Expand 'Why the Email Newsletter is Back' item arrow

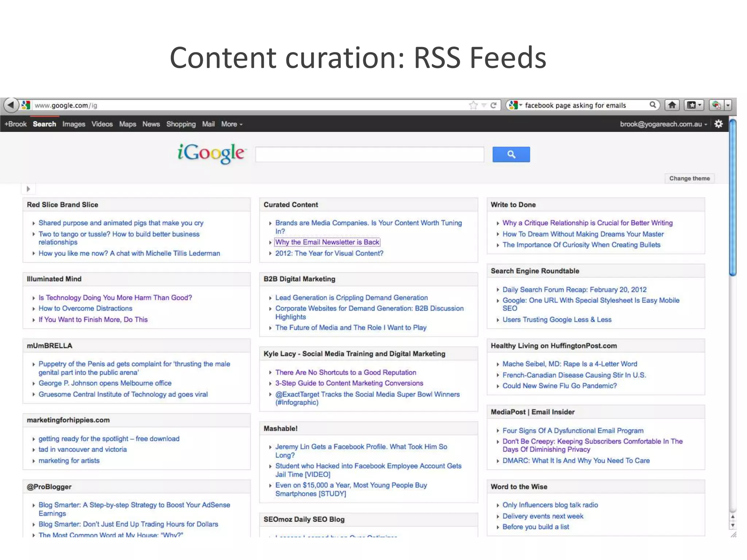pyautogui.click(x=270, y=242)
